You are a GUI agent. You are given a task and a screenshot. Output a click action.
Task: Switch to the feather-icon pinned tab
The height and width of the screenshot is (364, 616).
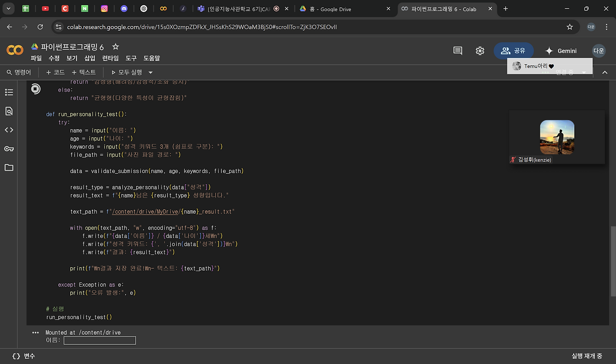click(183, 9)
